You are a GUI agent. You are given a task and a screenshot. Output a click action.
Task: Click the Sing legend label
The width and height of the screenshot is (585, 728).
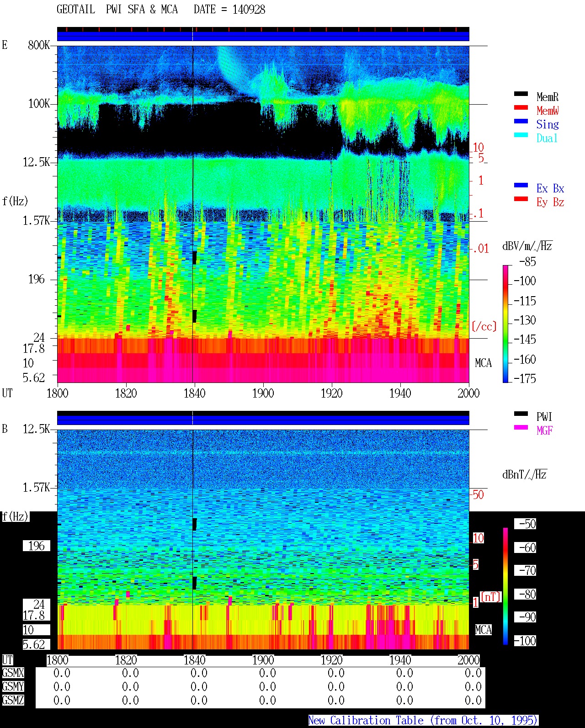548,124
